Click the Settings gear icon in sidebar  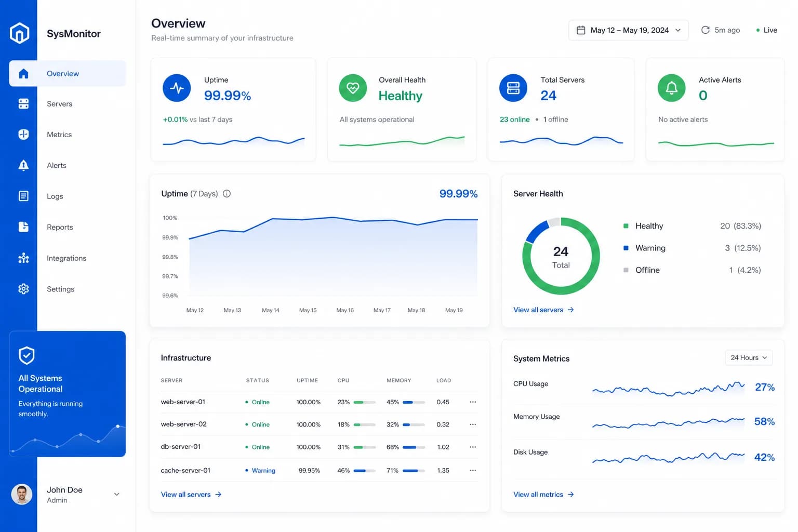[x=23, y=289]
